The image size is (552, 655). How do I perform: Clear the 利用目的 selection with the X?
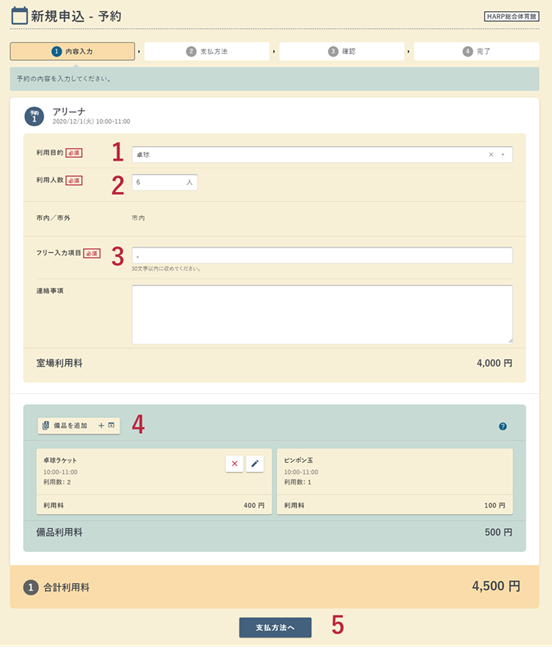point(491,155)
